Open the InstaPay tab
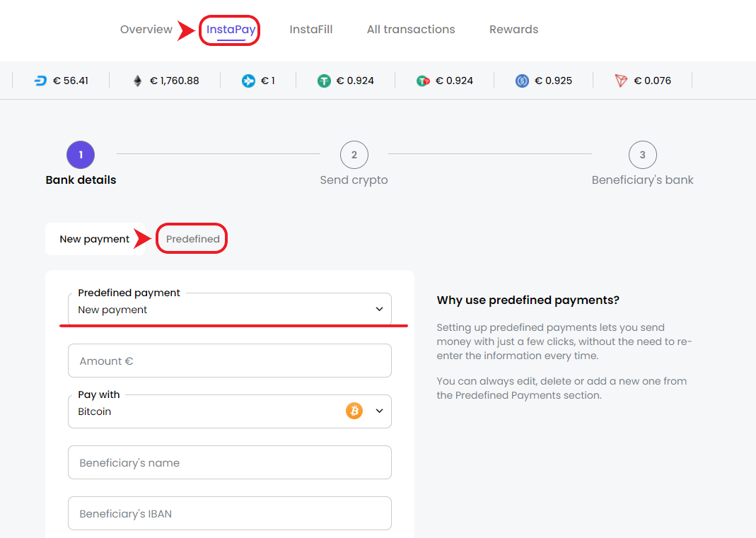The width and height of the screenshot is (756, 538). pyautogui.click(x=231, y=30)
